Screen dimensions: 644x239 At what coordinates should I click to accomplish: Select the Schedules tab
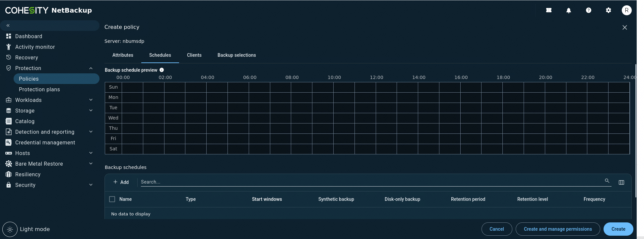[x=160, y=55]
